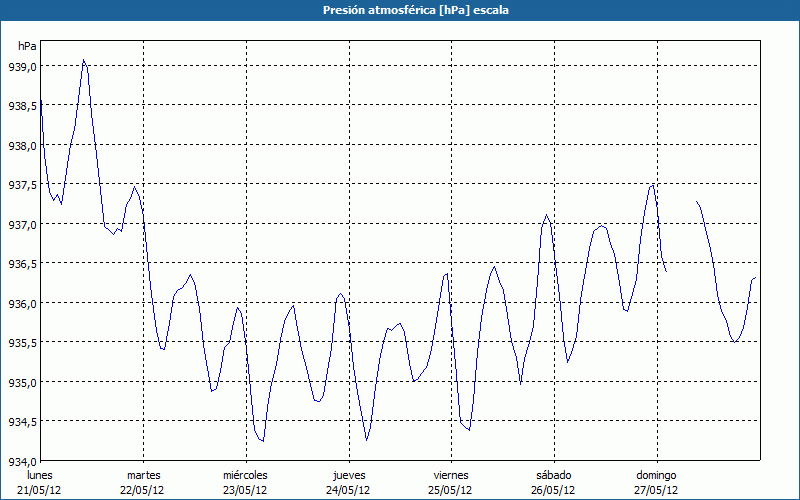The image size is (800, 500).
Task: Select the lunes 21/05/12 date label
Action: pyautogui.click(x=40, y=482)
